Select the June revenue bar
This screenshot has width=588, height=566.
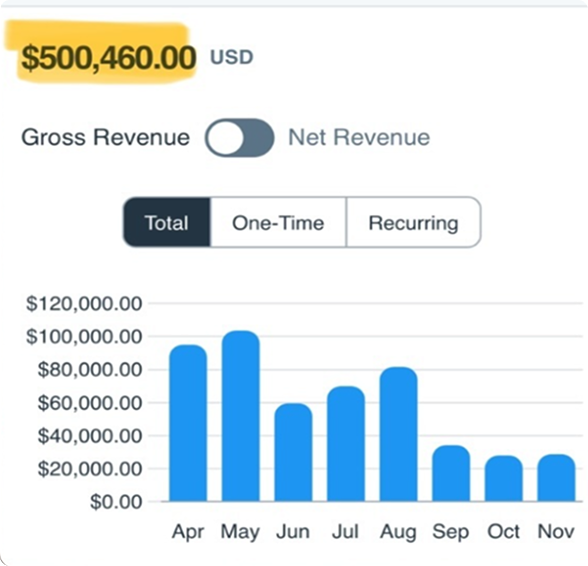293,452
